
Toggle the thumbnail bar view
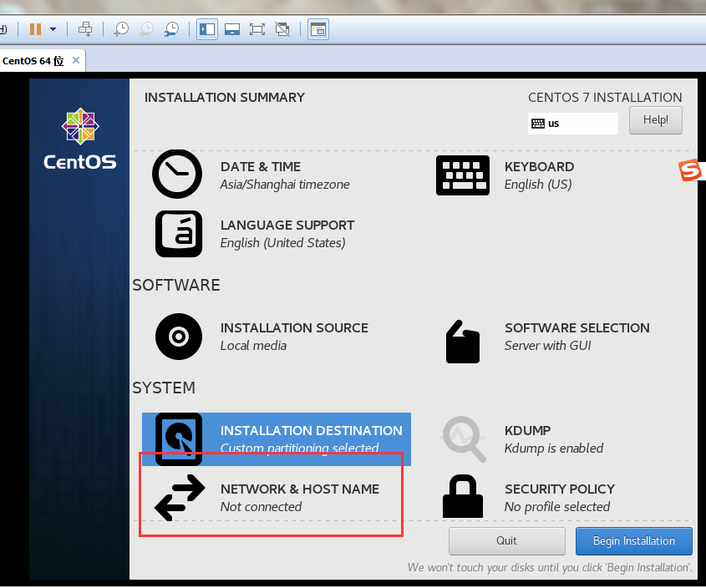click(232, 29)
